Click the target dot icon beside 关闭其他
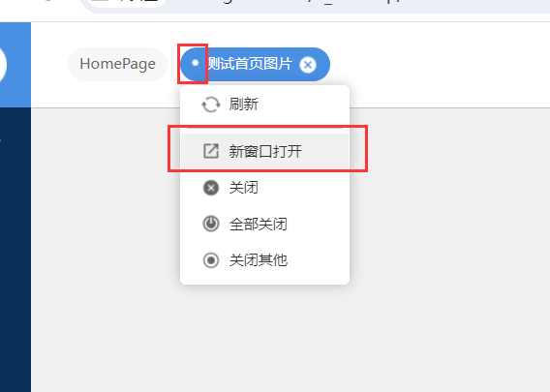This screenshot has height=392, width=550. [211, 260]
